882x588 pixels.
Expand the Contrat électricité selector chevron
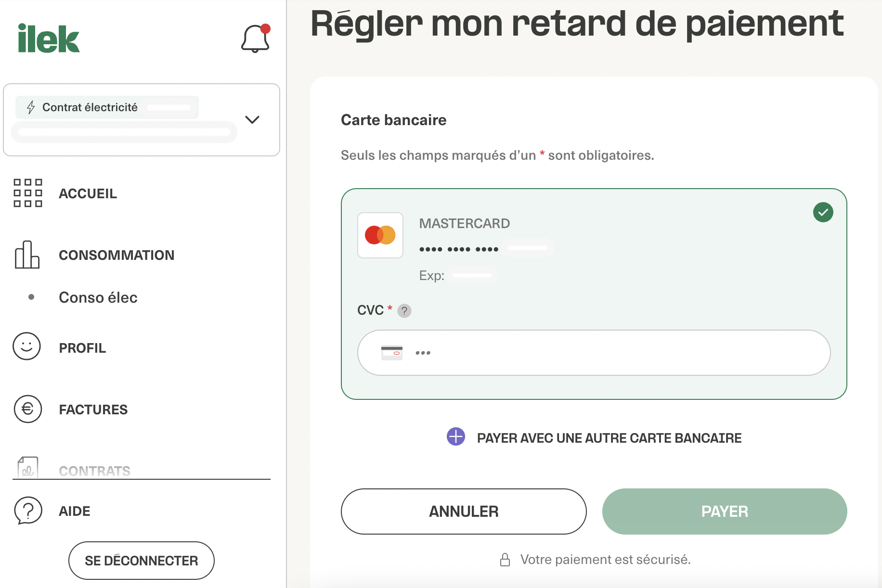(252, 119)
